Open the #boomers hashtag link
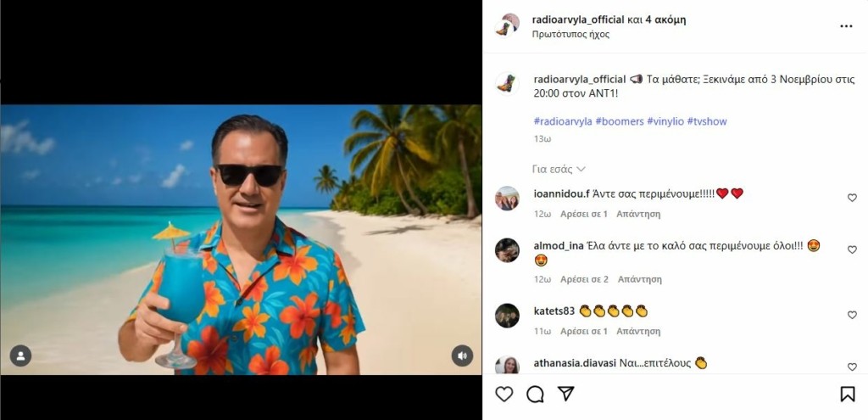 click(x=619, y=121)
